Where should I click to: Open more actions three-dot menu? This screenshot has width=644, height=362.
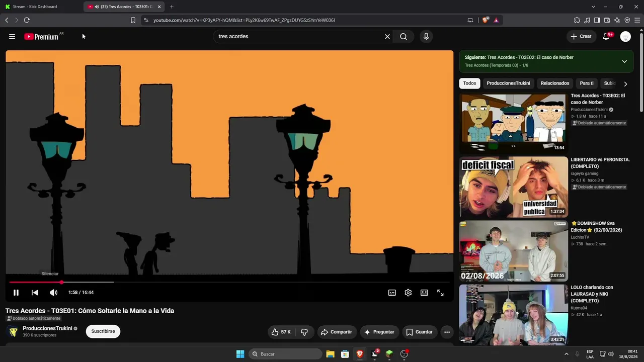[x=447, y=332]
